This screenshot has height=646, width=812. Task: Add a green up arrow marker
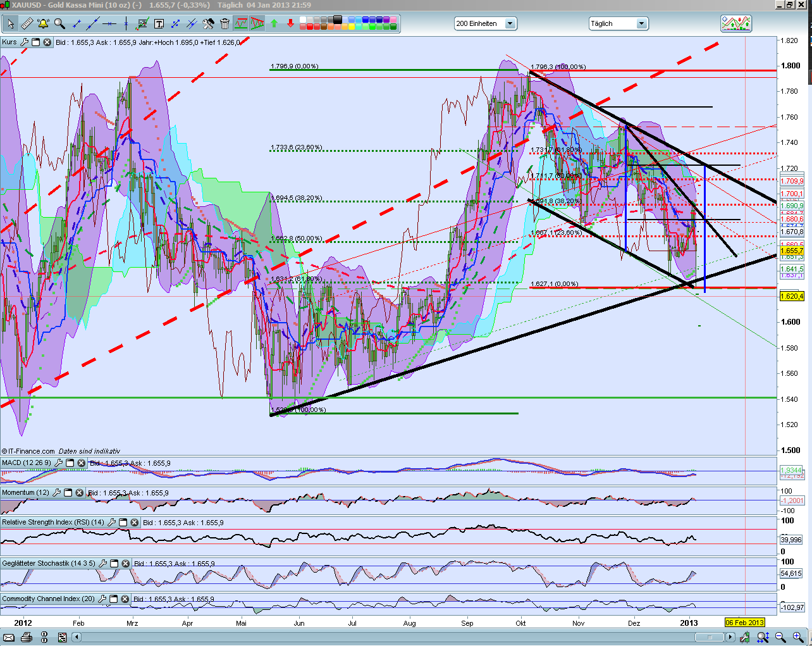(x=274, y=24)
